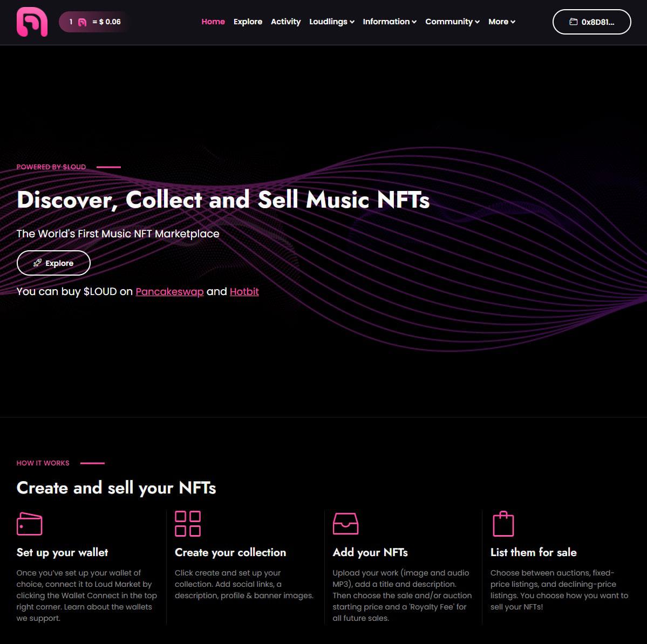Select the Home menu item

coord(213,22)
